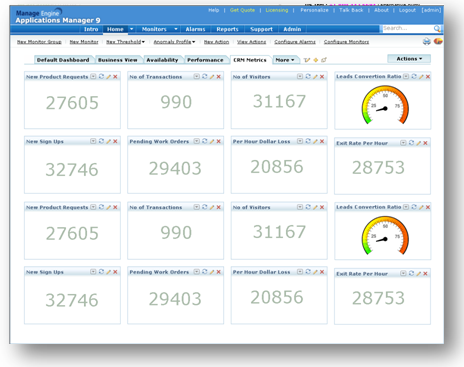The width and height of the screenshot is (464, 367).
Task: Click the pie chart icon beside the printer
Action: [438, 41]
